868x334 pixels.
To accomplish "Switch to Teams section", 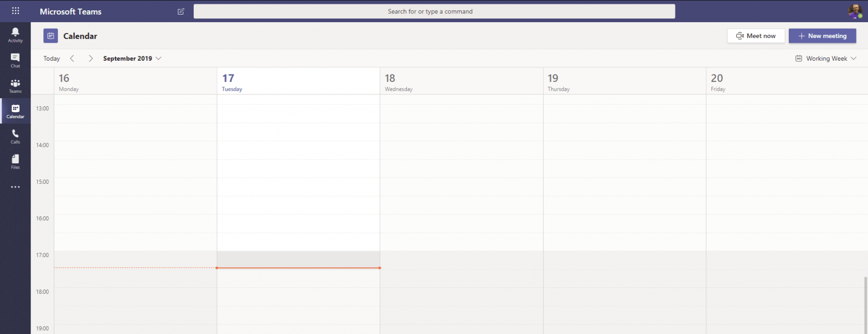I will click(15, 86).
